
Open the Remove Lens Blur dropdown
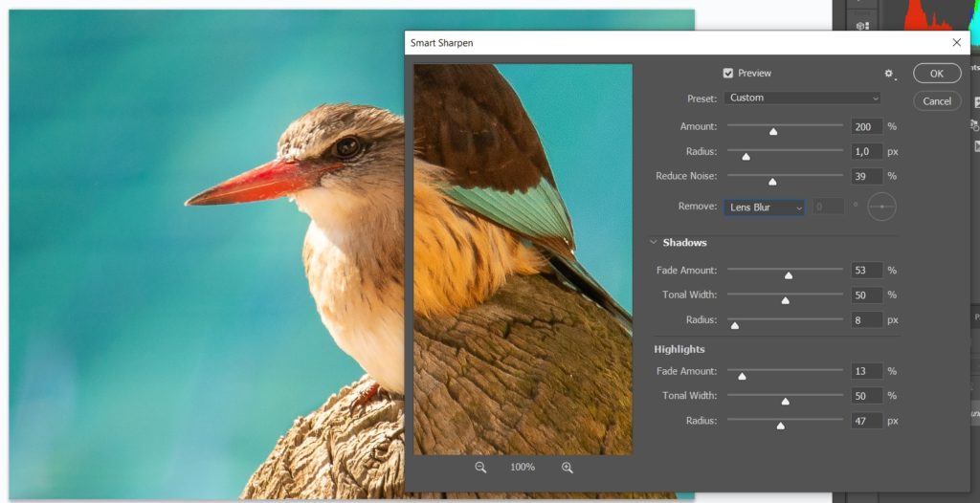point(764,208)
